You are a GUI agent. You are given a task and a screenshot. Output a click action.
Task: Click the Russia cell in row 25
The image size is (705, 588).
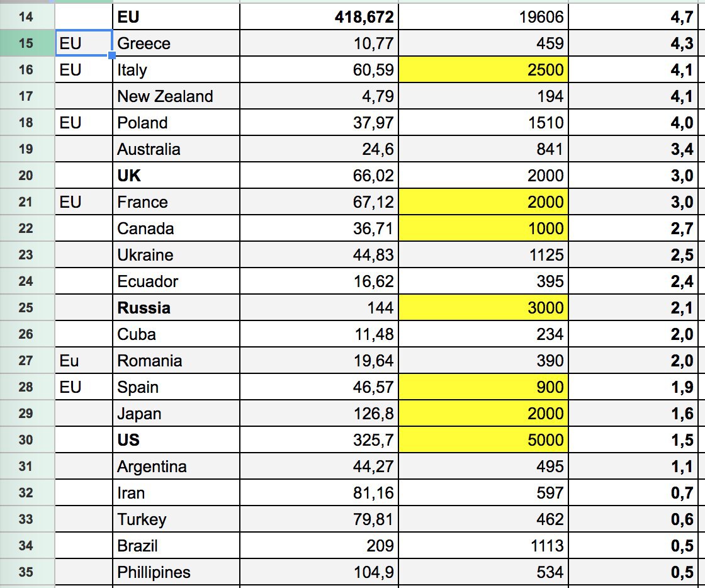[176, 308]
